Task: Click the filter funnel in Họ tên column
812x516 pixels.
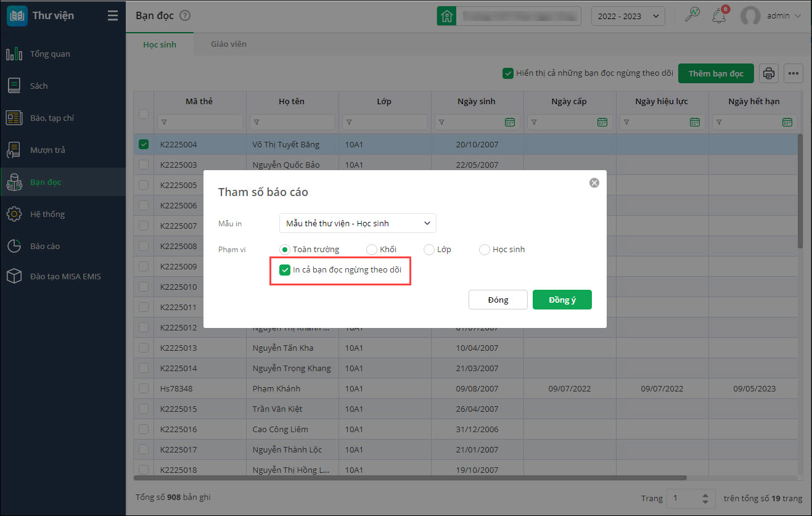Action: pos(256,122)
